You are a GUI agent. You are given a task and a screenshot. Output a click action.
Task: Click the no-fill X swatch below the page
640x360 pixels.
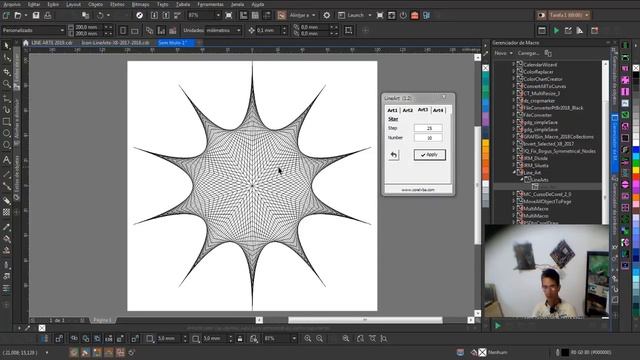coord(42,328)
